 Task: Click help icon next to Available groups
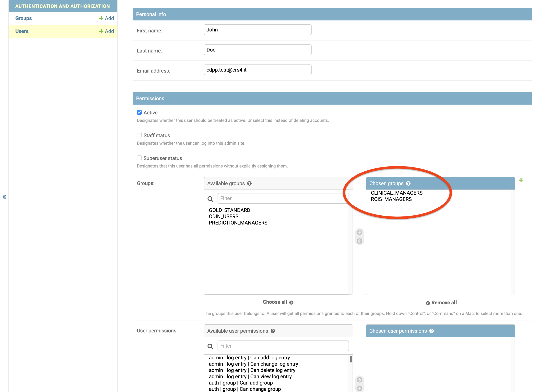tap(249, 183)
